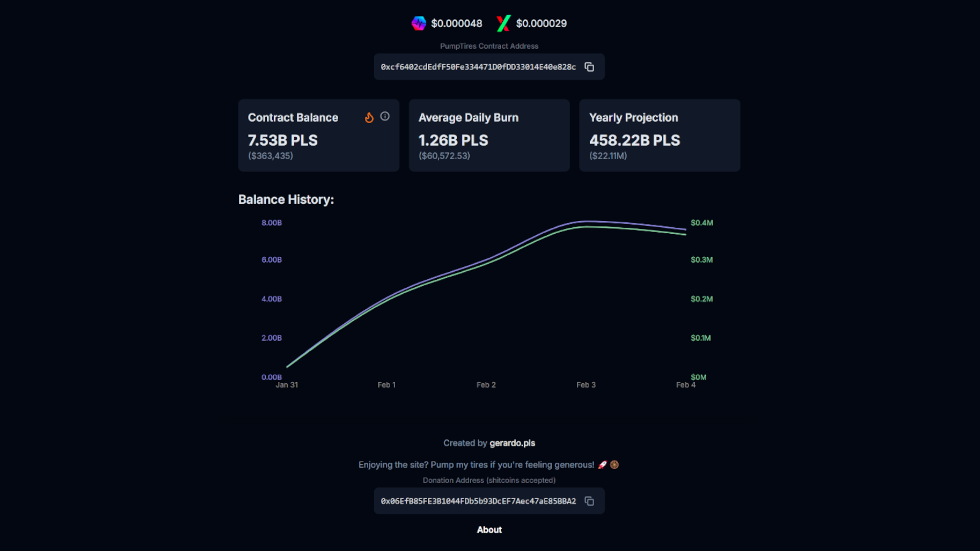This screenshot has width=980, height=551.
Task: Copy the PumpTires contract address
Action: (589, 67)
